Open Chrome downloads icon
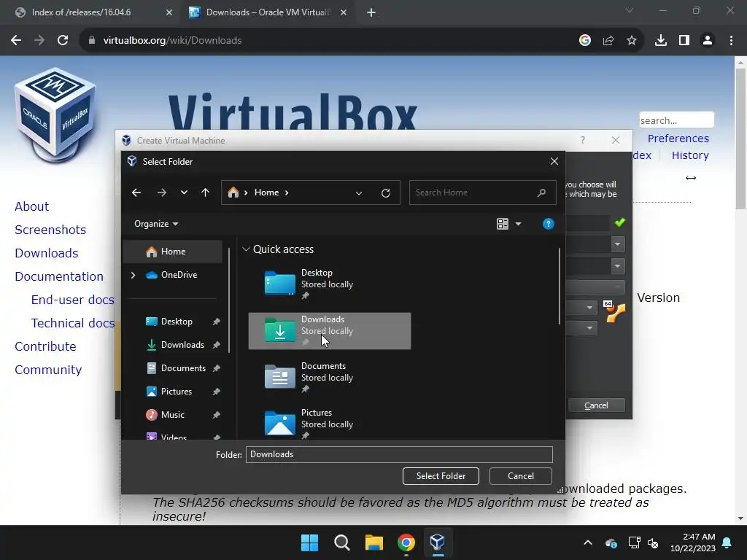747x560 pixels. coord(661,41)
